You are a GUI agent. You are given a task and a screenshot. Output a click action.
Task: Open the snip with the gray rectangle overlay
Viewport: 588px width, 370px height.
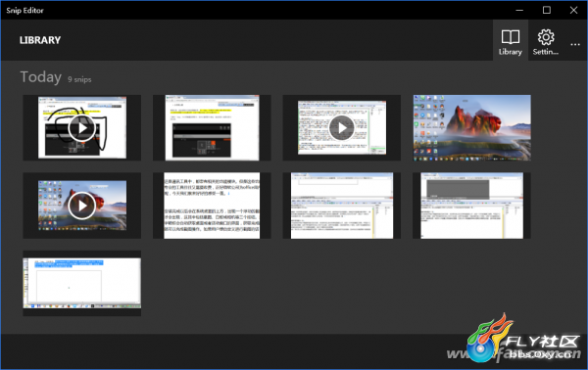[x=471, y=206]
